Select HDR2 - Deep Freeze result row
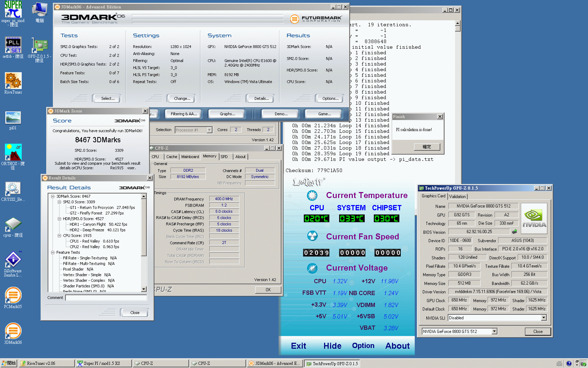The width and height of the screenshot is (588, 368). [x=97, y=230]
